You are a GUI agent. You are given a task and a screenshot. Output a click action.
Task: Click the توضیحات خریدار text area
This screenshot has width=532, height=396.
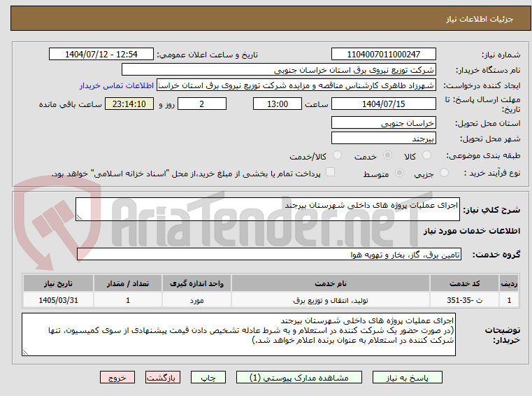[238, 334]
